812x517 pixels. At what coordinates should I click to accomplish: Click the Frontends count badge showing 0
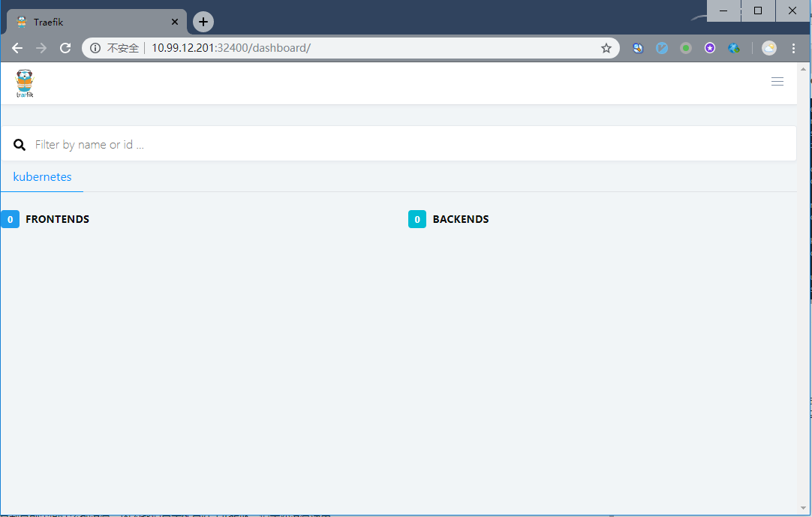[x=10, y=219]
